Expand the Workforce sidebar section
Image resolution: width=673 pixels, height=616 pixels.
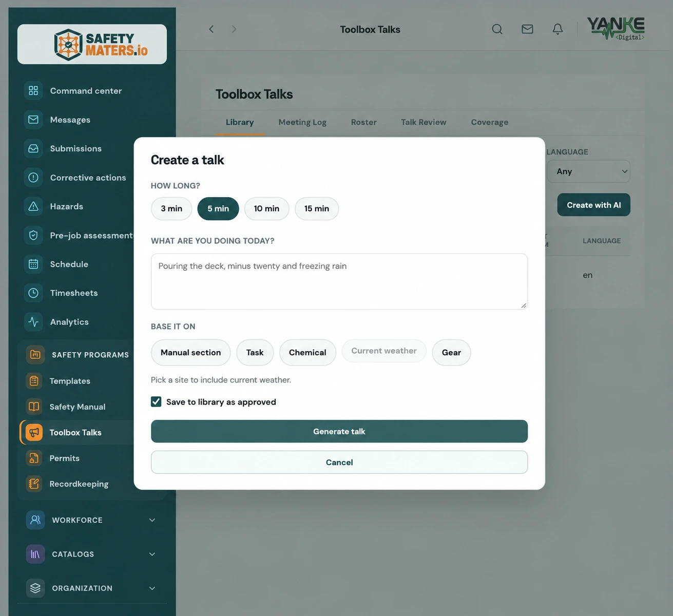(91, 520)
